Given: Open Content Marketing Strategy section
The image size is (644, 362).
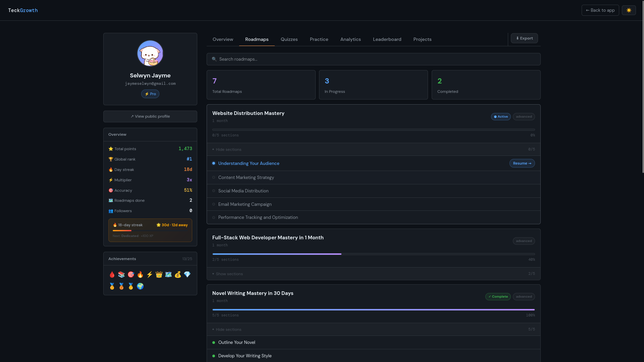Looking at the screenshot, I should (374, 177).
